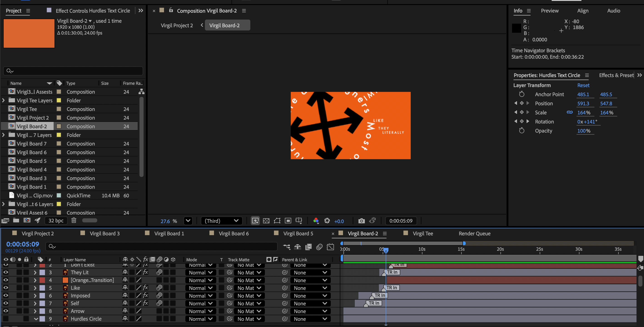Click the Virgil Board-2 breadcrumb button
This screenshot has height=327, width=644.
coord(227,25)
